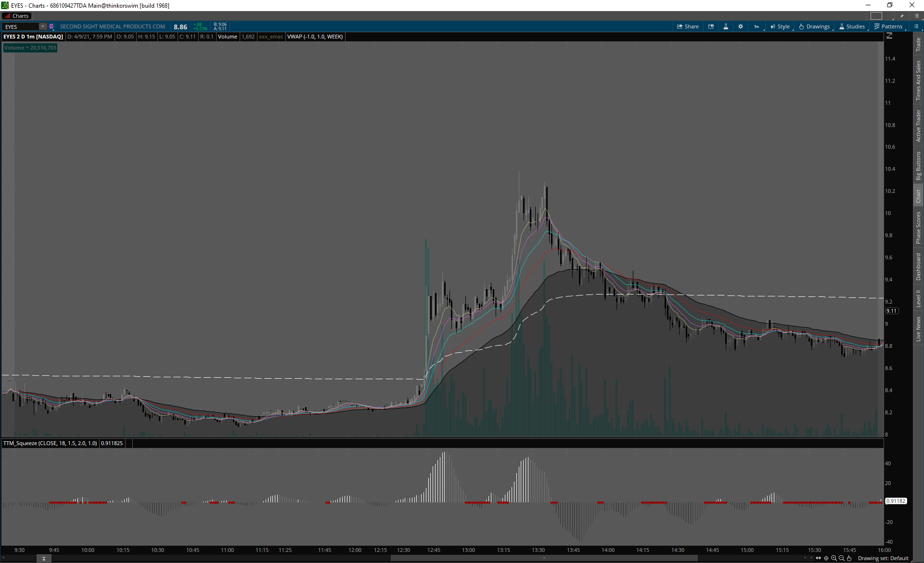Expand the Drawings menu
The height and width of the screenshot is (563, 924).
click(x=814, y=26)
